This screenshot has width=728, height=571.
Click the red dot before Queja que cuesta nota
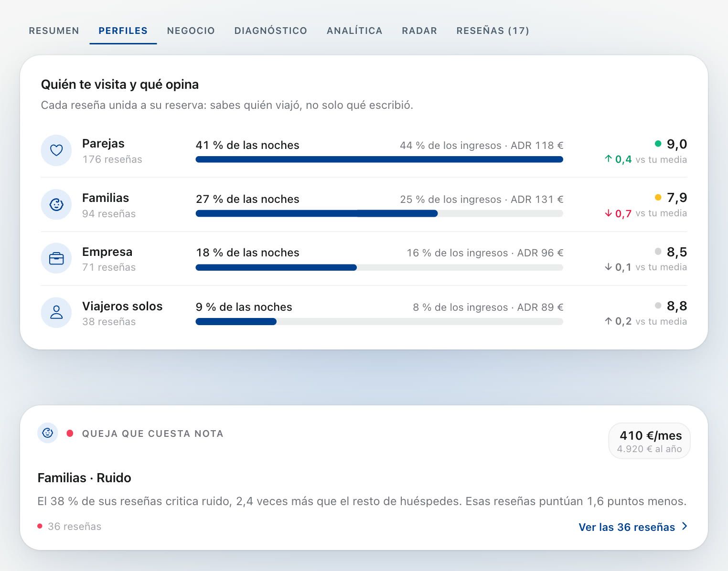point(70,434)
